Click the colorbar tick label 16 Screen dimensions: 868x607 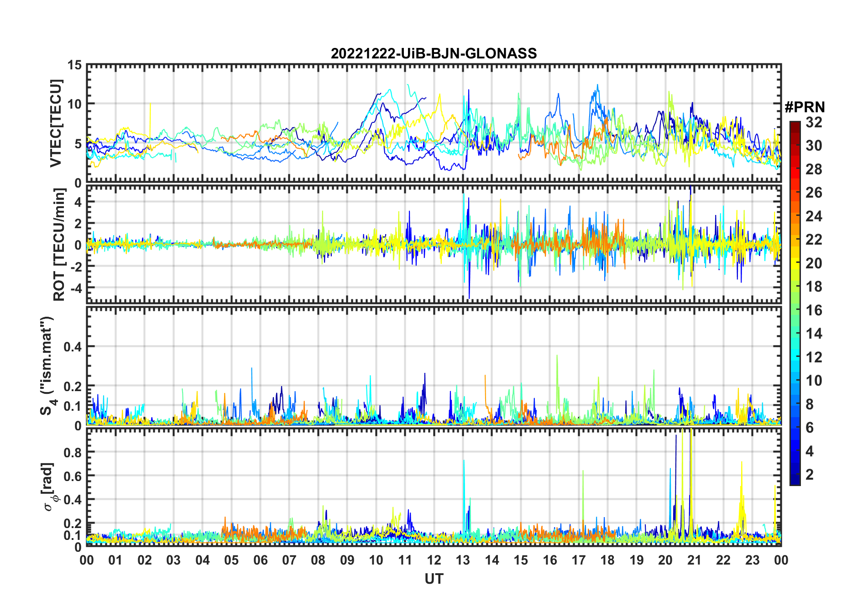[814, 310]
